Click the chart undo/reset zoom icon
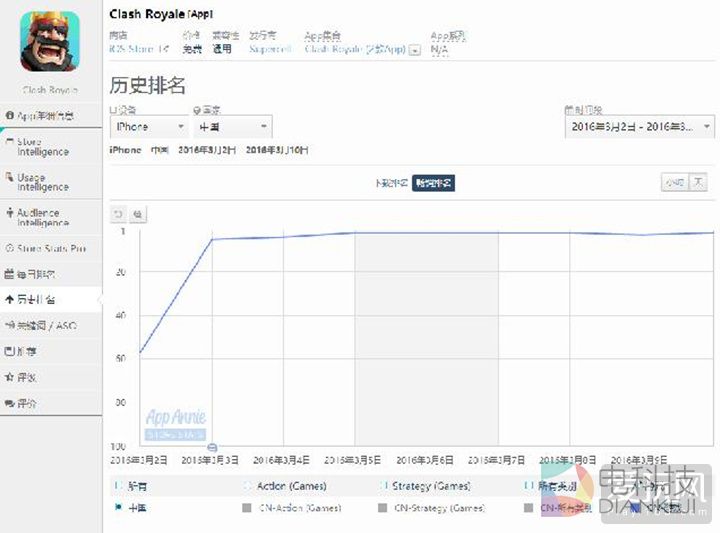 click(118, 214)
